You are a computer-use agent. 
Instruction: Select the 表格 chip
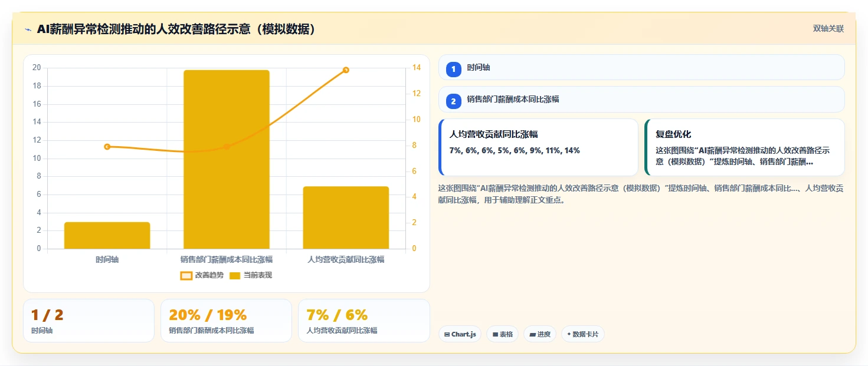[x=502, y=334]
